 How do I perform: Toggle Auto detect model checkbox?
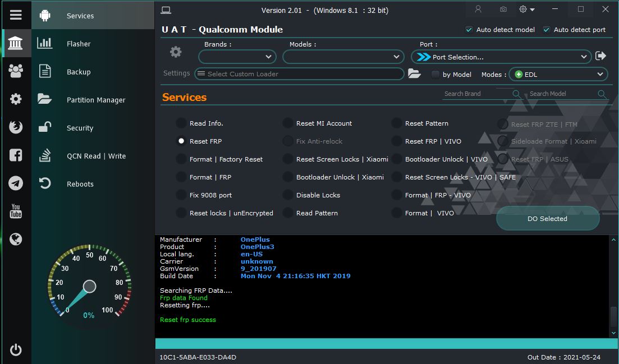[469, 30]
